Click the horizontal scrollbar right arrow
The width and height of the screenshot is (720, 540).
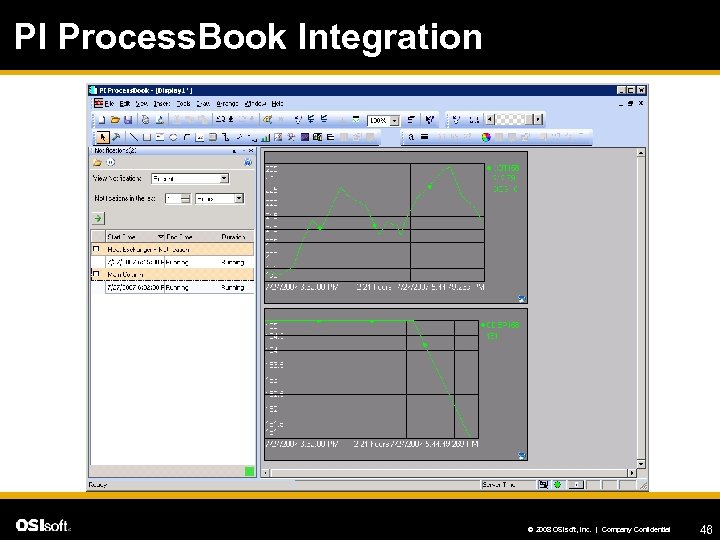[632, 472]
